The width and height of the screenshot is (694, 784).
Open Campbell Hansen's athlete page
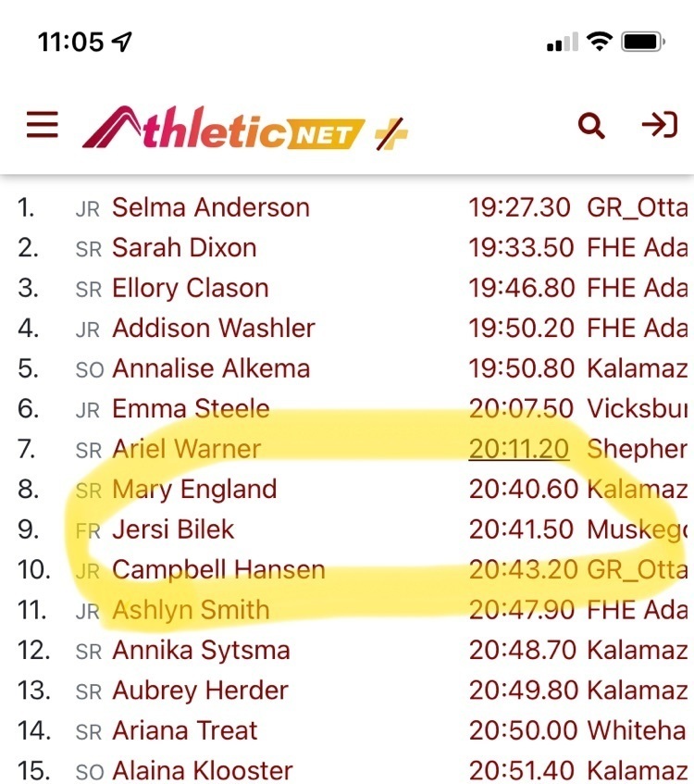coord(218,570)
